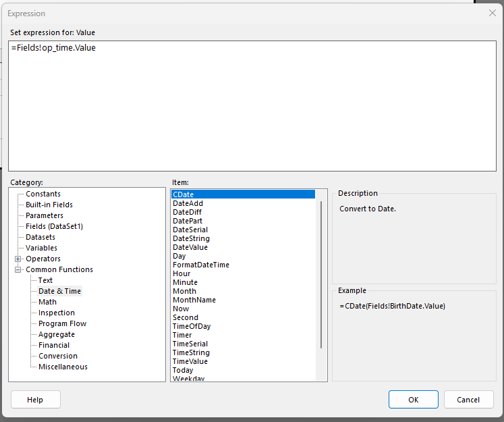Select the Constants category
The image size is (504, 422).
(43, 194)
